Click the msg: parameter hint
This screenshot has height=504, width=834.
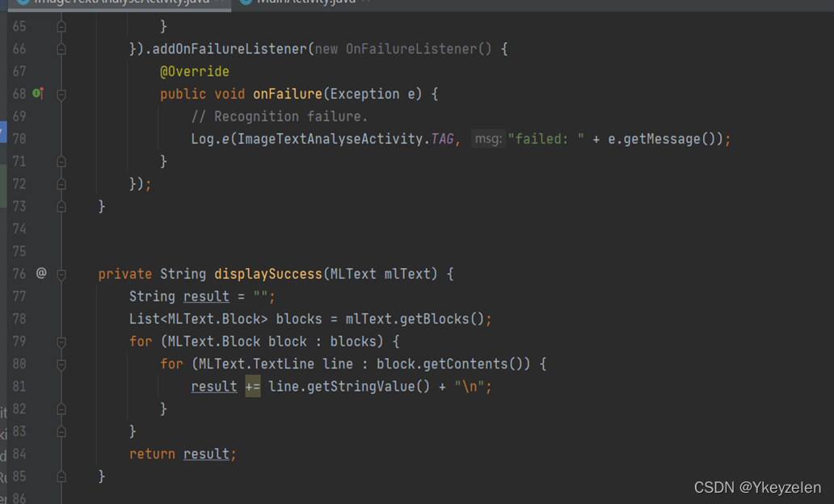(488, 139)
